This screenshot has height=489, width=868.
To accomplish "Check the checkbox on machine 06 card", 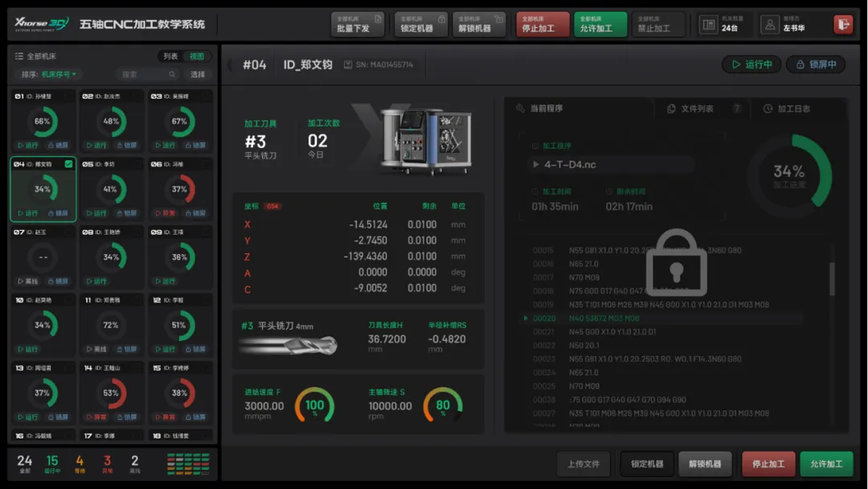I will coord(206,165).
